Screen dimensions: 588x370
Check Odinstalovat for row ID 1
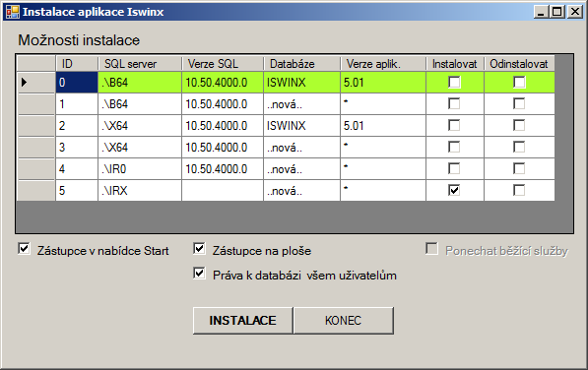tap(519, 103)
